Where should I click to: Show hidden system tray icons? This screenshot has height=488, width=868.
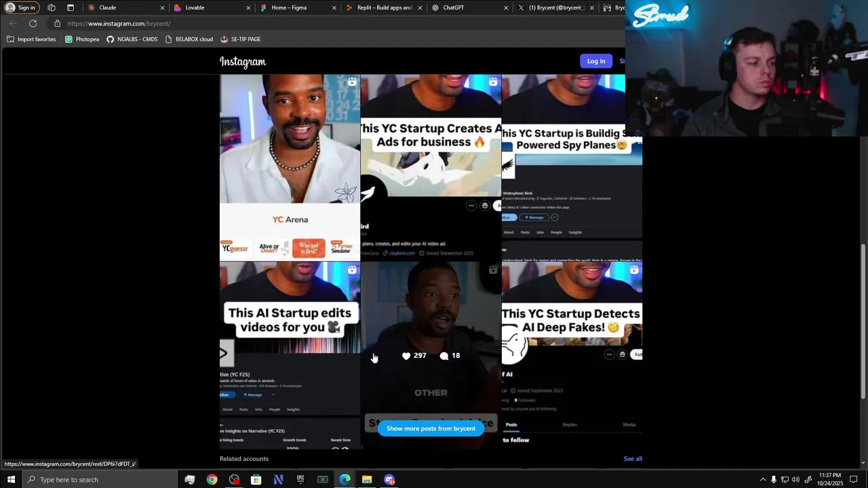[x=762, y=480]
